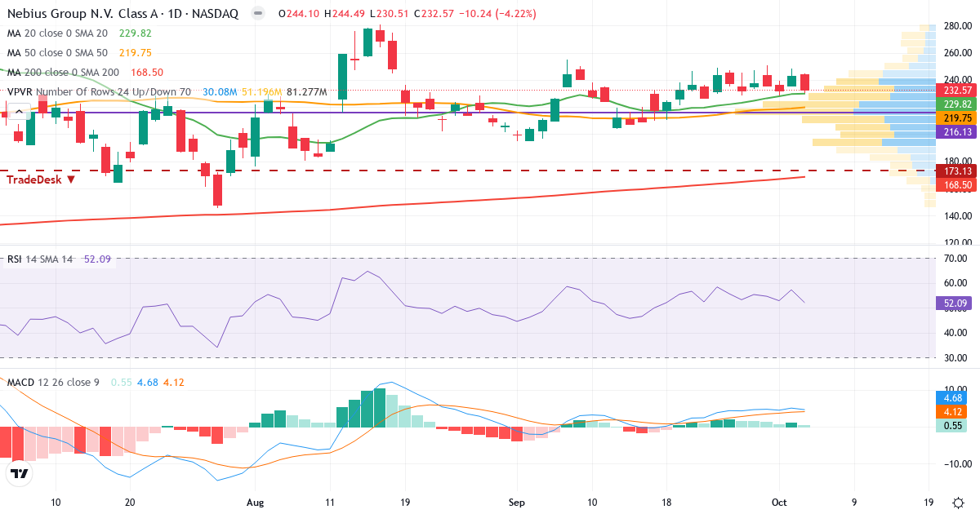Click the MACD histogram legend value 0.55
Viewport: 980px width, 514px height.
coord(121,381)
